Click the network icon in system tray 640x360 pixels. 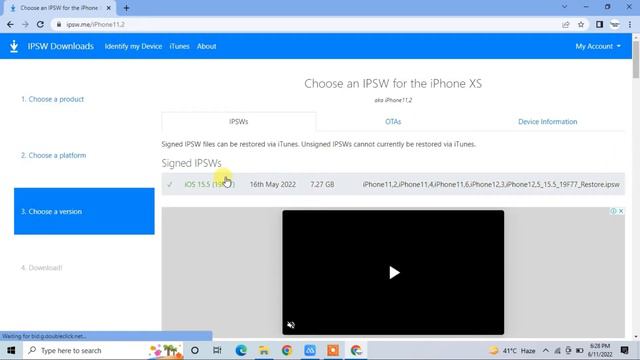pos(557,351)
